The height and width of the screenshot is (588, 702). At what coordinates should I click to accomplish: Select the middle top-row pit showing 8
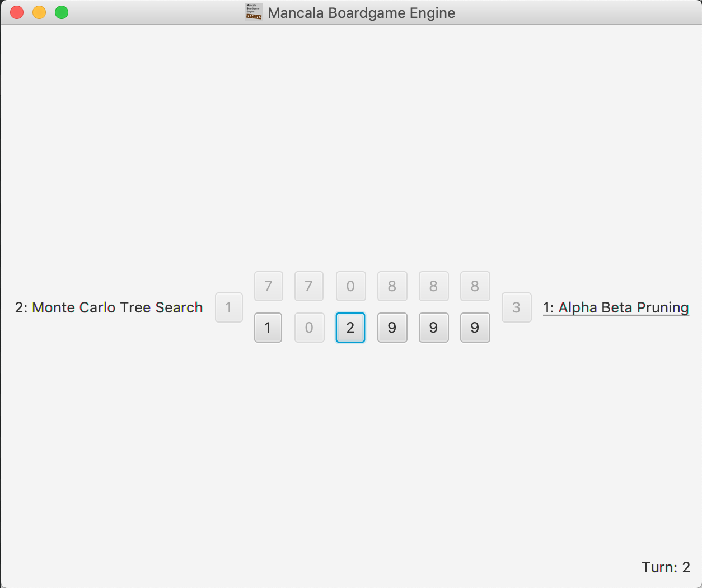(x=433, y=286)
